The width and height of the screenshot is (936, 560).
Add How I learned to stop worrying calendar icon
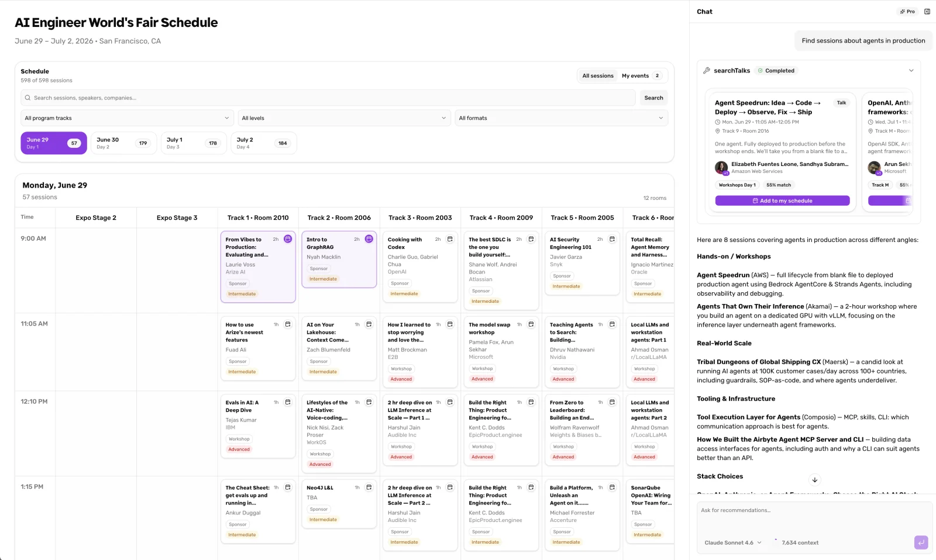point(450,324)
